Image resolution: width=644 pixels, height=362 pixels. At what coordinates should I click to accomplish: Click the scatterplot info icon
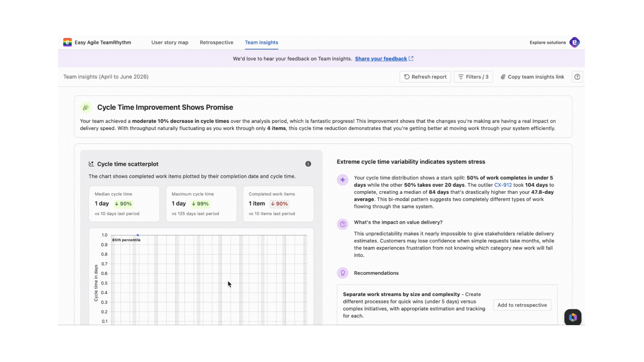(x=308, y=164)
